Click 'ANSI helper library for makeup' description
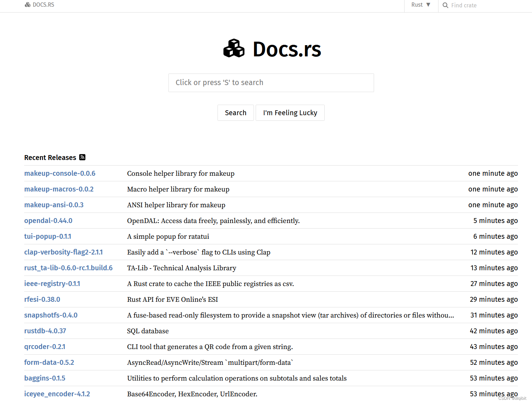This screenshot has height=404, width=532. point(176,205)
